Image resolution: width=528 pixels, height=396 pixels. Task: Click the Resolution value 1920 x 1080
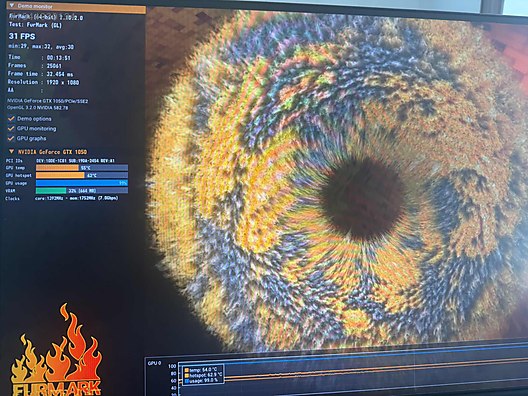[x=62, y=82]
